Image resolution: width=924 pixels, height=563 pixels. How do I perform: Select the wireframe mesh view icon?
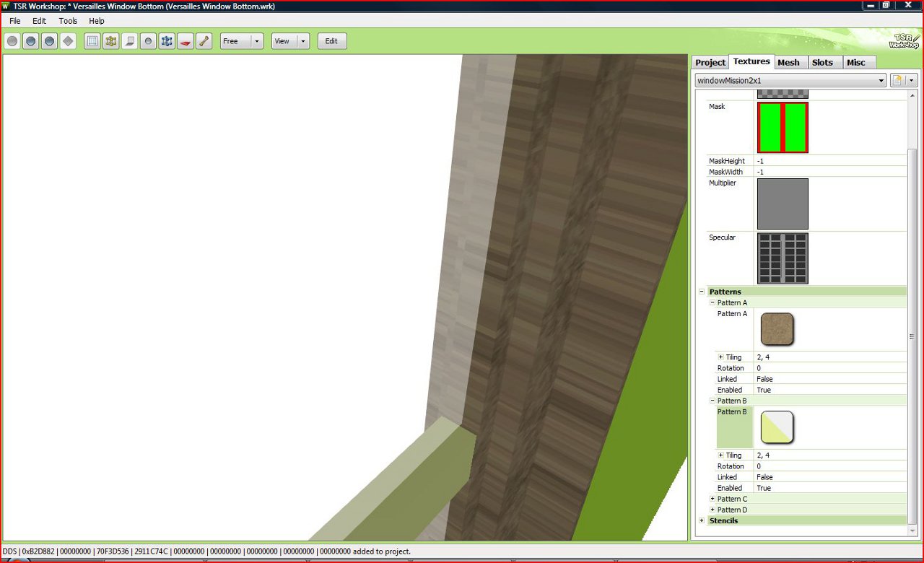[x=110, y=41]
